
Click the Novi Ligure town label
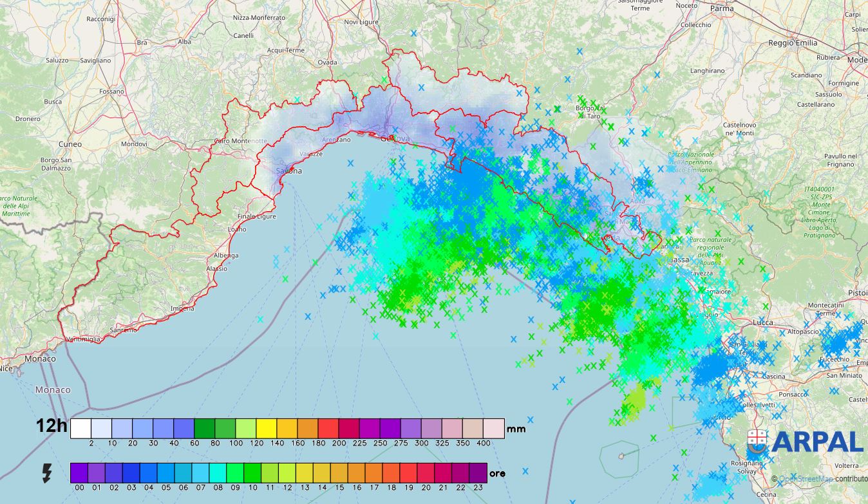point(361,22)
